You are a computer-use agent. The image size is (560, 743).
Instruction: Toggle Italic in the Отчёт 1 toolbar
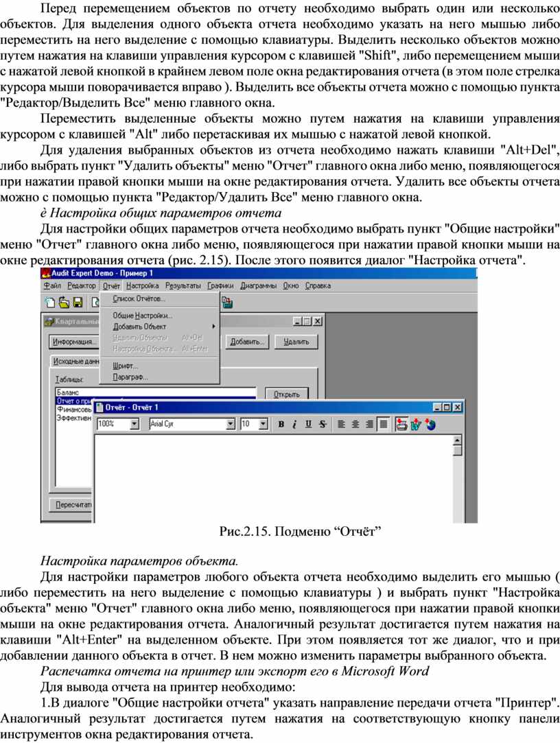[x=294, y=424]
